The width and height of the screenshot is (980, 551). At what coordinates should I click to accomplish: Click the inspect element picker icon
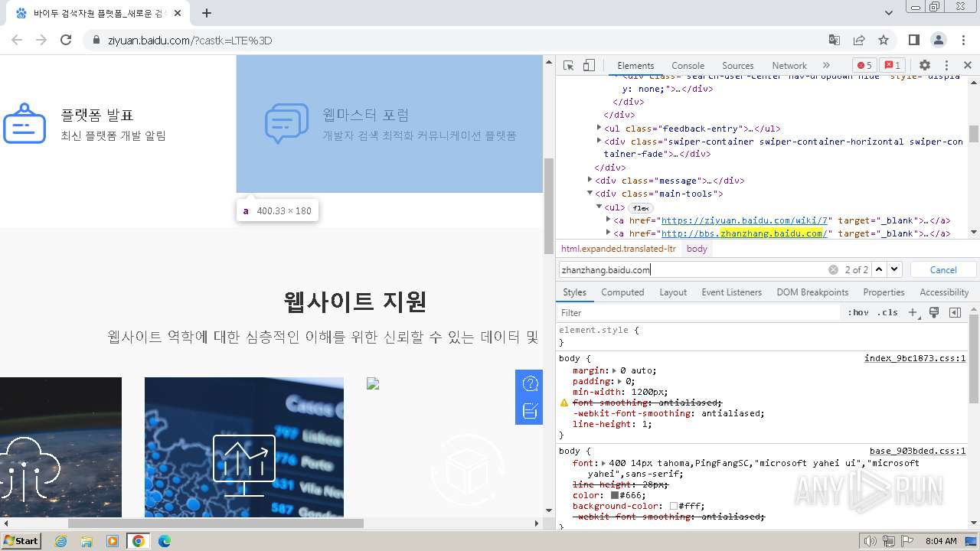(568, 66)
